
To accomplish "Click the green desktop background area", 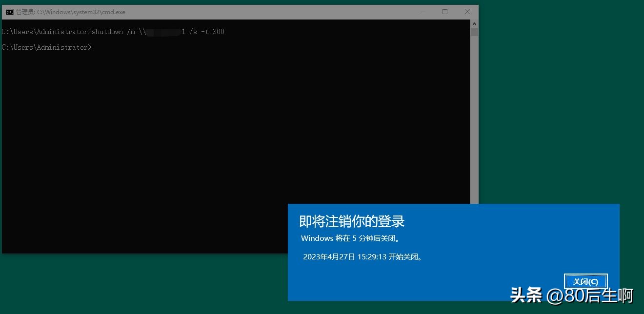I will [x=561, y=98].
